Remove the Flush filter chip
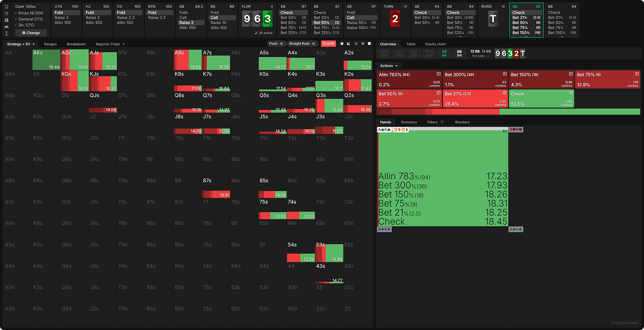644x330 pixels. 281,44
